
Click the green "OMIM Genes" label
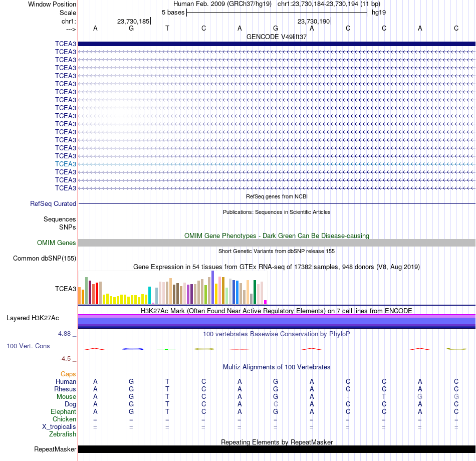point(56,243)
